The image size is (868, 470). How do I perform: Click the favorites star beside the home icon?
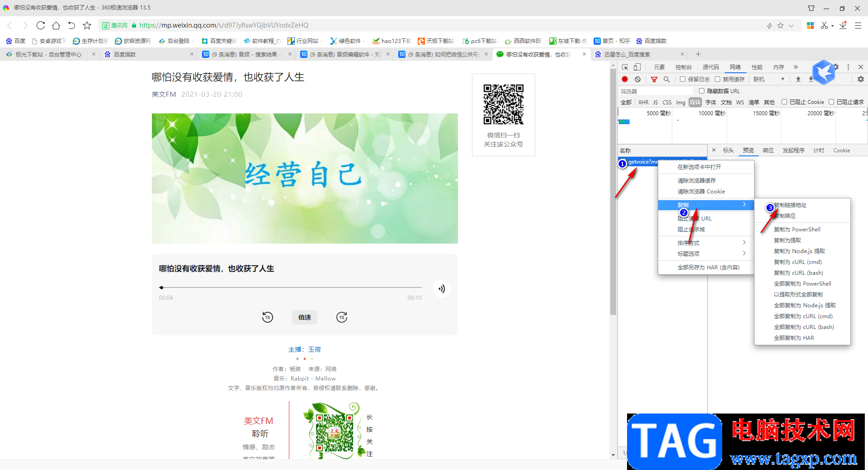tap(87, 25)
